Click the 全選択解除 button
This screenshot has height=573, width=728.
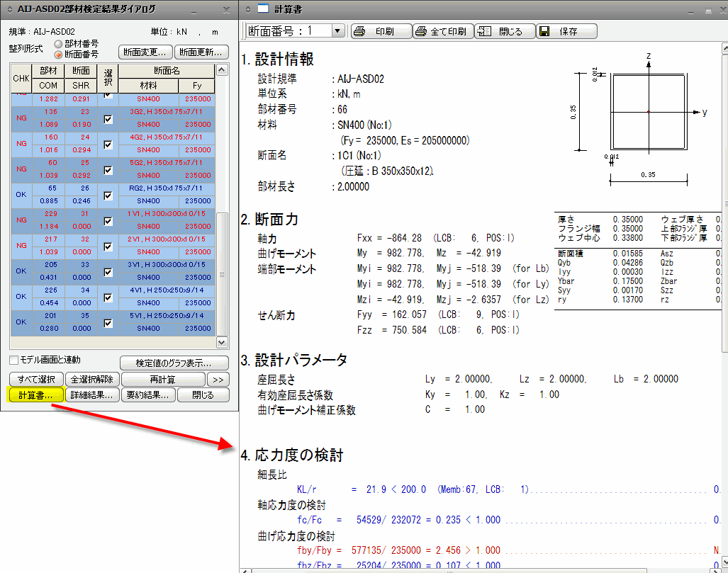(92, 380)
